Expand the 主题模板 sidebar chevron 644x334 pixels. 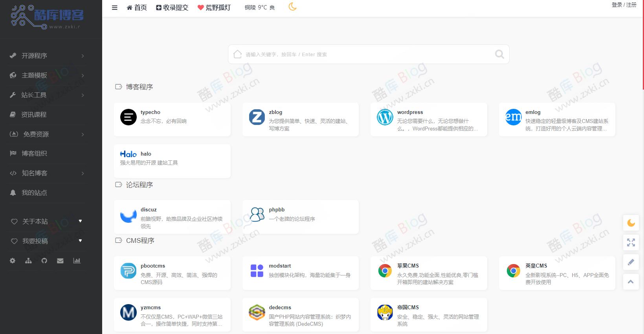tap(83, 75)
